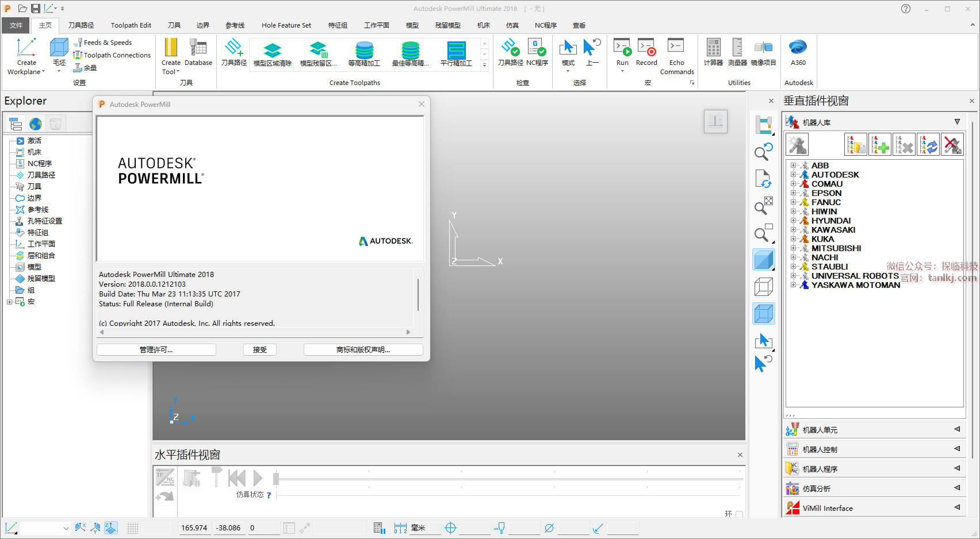Open the Toolpath Edit ribbon tab

131,25
